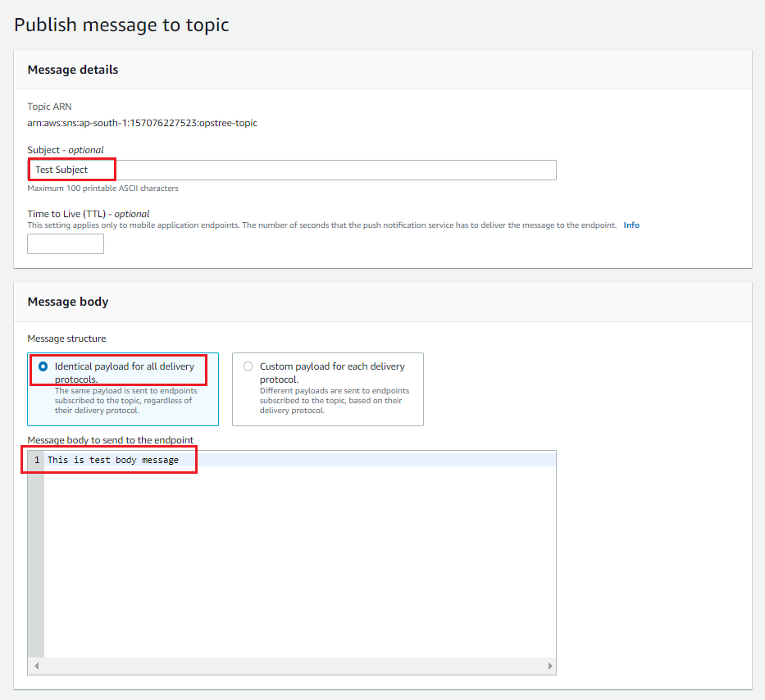Click the 'Message body to send to the endpoint' label
The image size is (765, 700).
(111, 440)
